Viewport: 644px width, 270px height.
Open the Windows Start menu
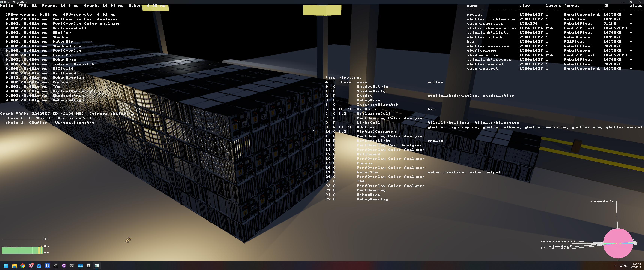point(6,266)
